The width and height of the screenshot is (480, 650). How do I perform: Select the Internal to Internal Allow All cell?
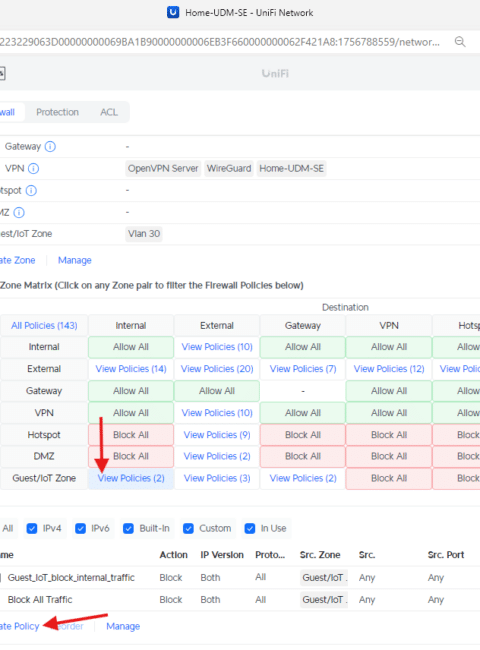pos(131,347)
